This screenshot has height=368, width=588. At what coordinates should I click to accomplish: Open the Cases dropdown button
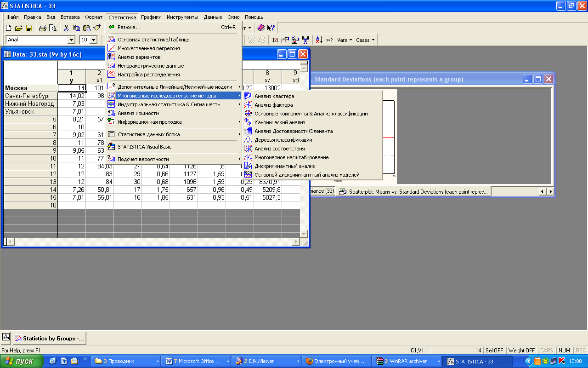click(x=365, y=40)
